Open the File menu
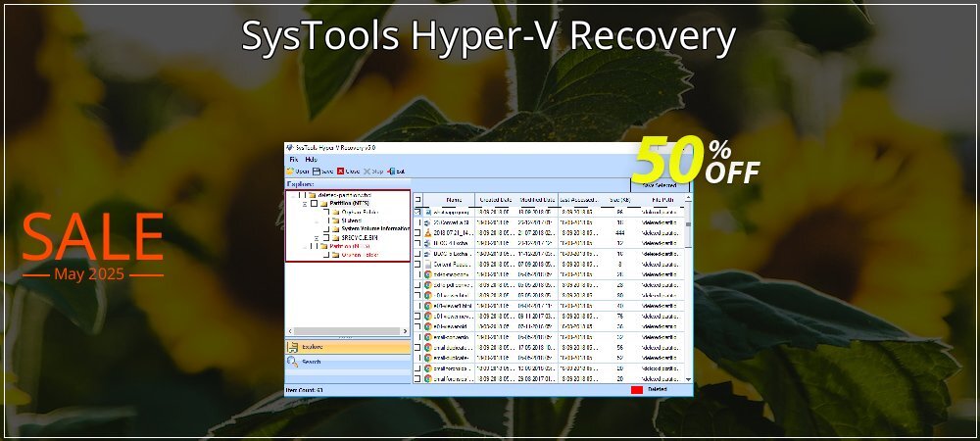 [x=294, y=160]
